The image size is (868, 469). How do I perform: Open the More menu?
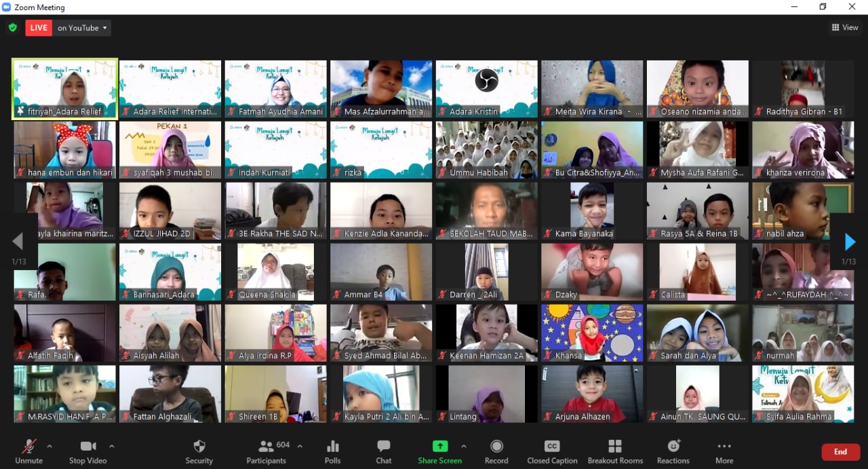pos(724,451)
